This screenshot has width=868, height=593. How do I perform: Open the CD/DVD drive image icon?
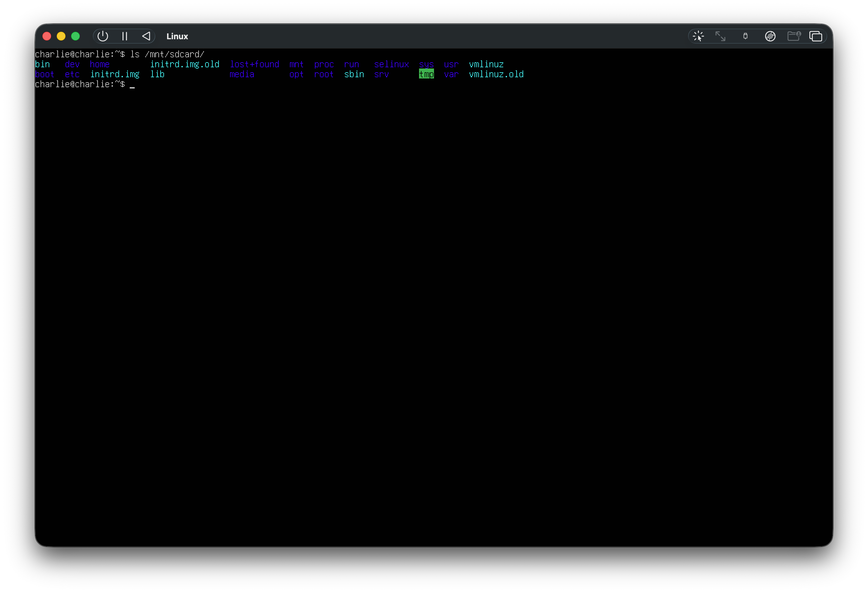tap(770, 36)
